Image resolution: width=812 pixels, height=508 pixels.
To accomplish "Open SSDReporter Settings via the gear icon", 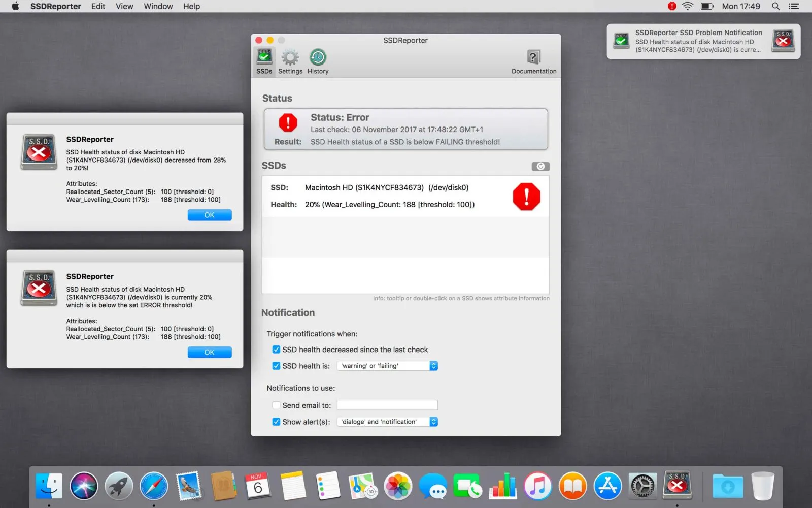I will [290, 60].
